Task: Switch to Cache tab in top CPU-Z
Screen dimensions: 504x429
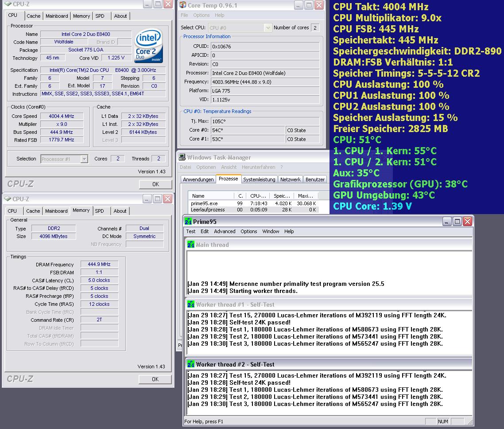Action: pyautogui.click(x=33, y=16)
